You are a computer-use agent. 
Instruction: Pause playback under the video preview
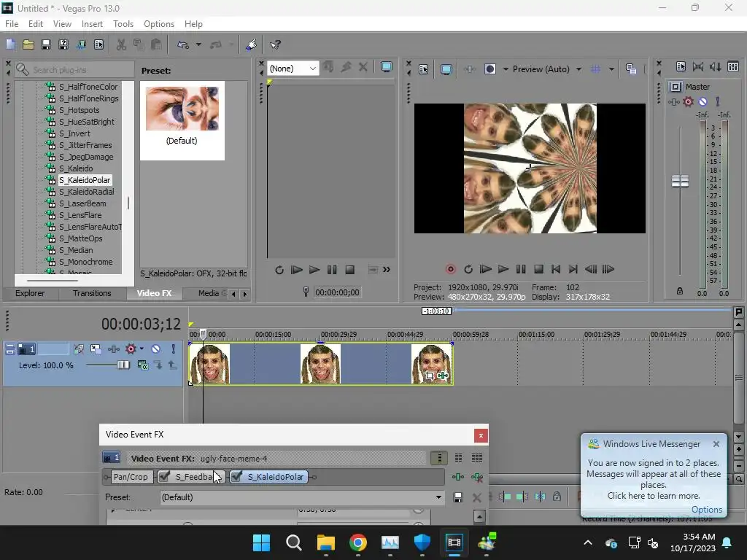(521, 270)
